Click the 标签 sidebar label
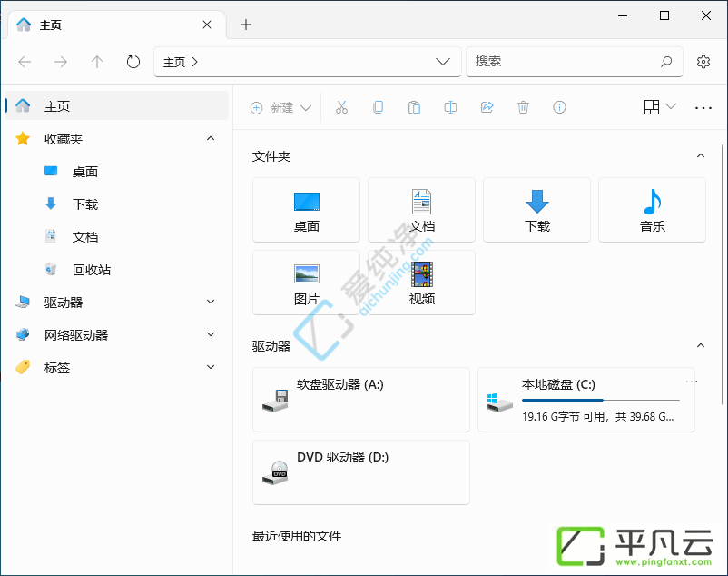This screenshot has height=576, width=728. pyautogui.click(x=57, y=368)
